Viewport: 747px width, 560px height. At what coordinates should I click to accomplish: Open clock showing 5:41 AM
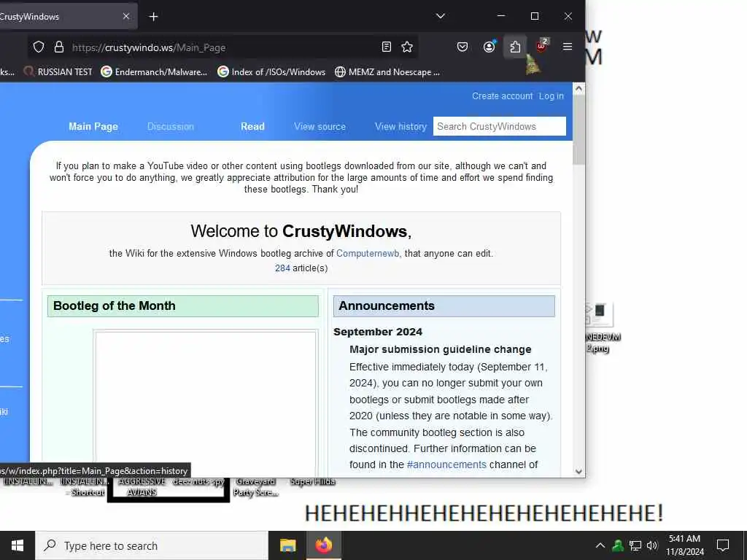coord(684,545)
